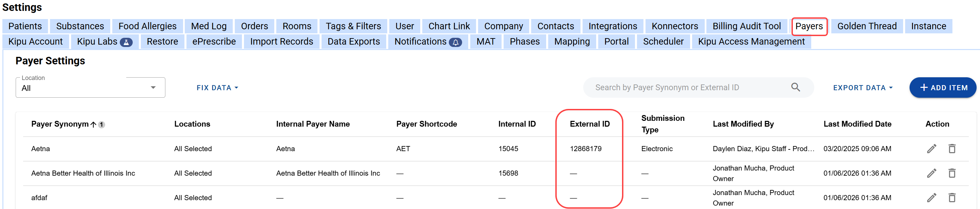This screenshot has height=209, width=980.
Task: Sort by External ID column header
Action: tap(589, 124)
